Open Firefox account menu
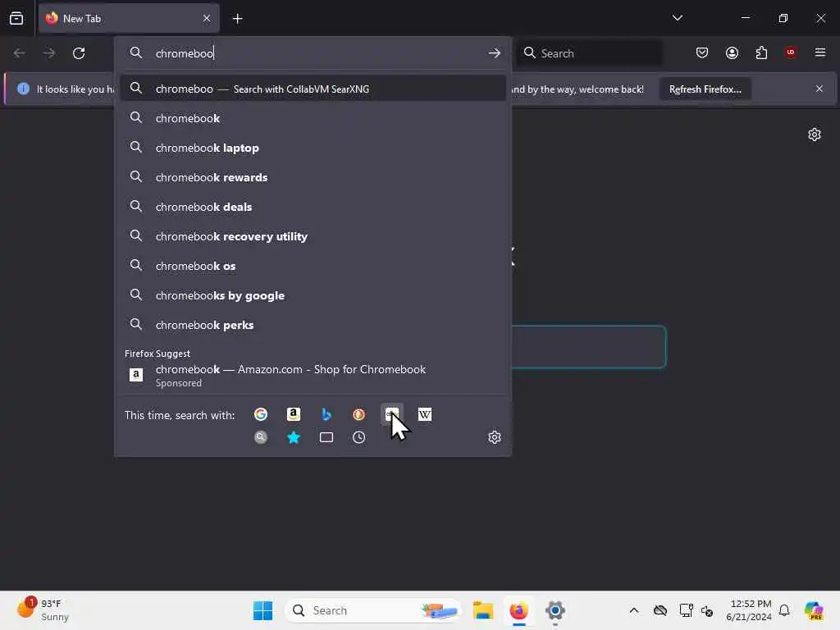Screen dimensions: 840x630 (x=732, y=52)
